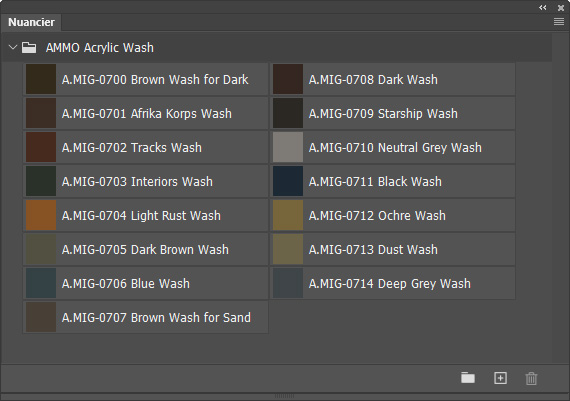Pick A.MIG-0705 Dark Brown Wash swatch
570x401 pixels.
[x=41, y=249]
